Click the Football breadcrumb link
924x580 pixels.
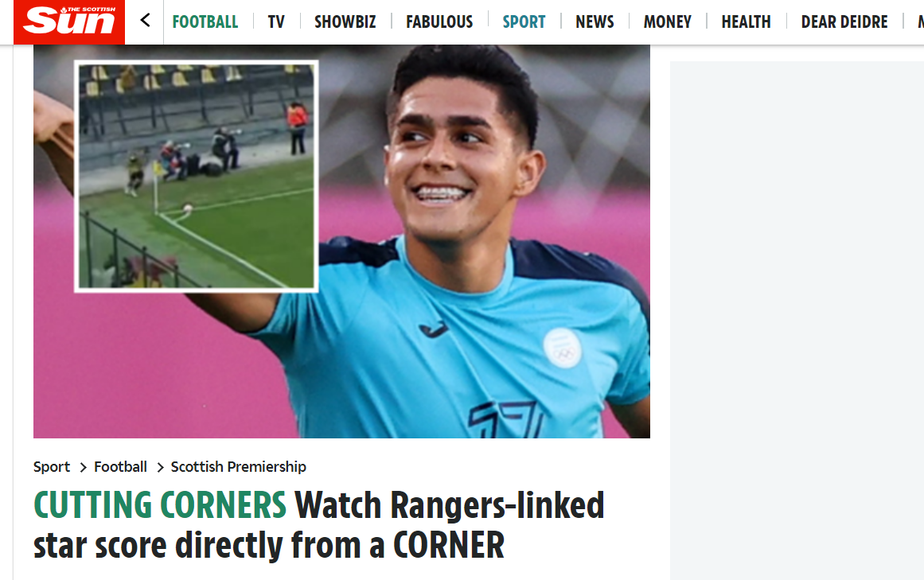[x=120, y=467]
